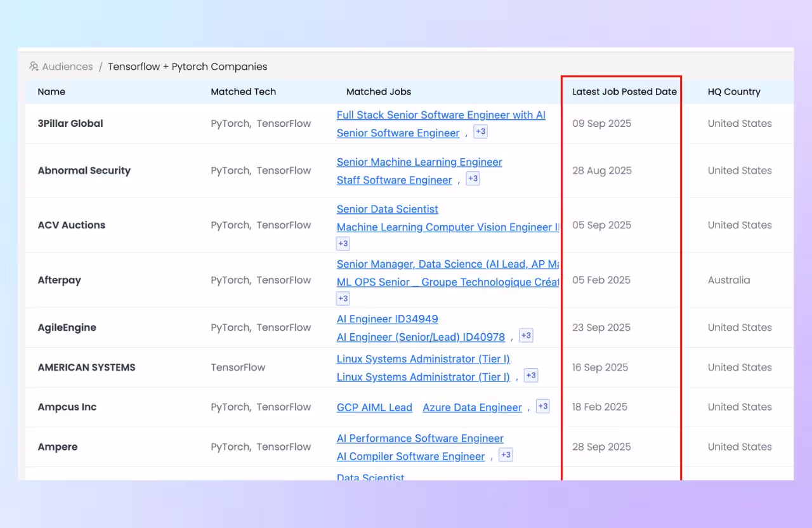Click the 05 Sep 2025 date cell
This screenshot has width=812, height=528.
(601, 225)
